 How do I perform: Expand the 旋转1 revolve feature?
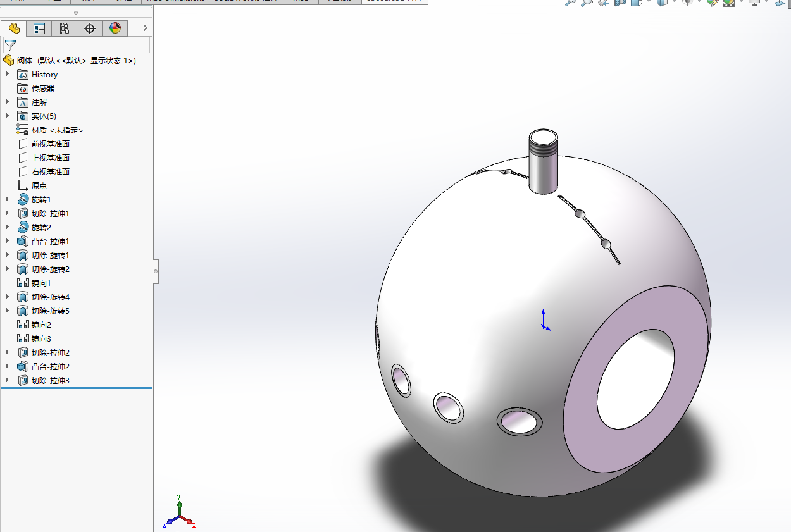click(x=8, y=200)
